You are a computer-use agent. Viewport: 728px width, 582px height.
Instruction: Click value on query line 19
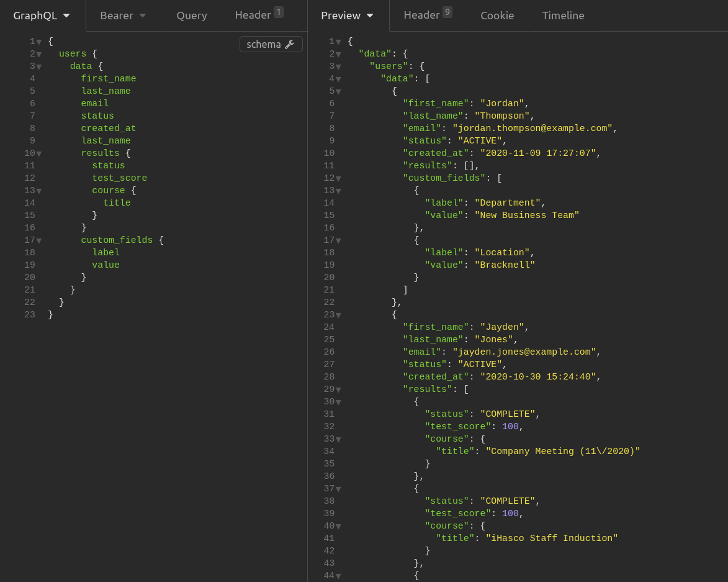(106, 265)
